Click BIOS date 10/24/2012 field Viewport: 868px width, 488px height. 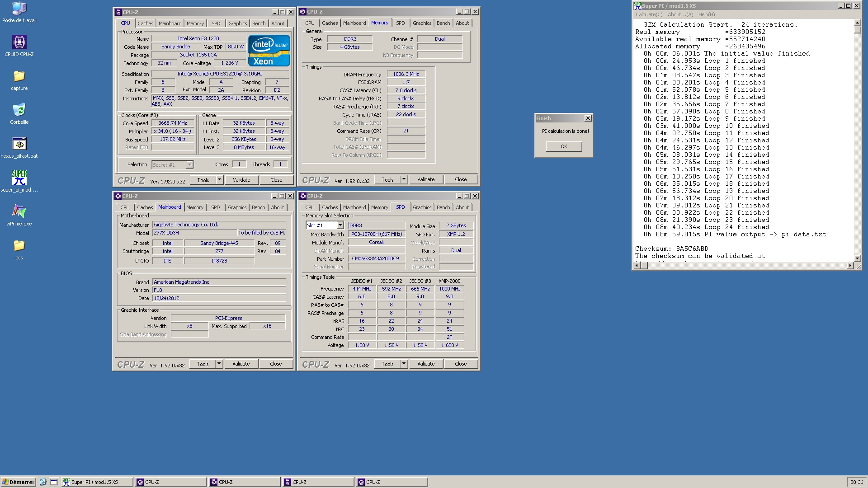point(219,298)
